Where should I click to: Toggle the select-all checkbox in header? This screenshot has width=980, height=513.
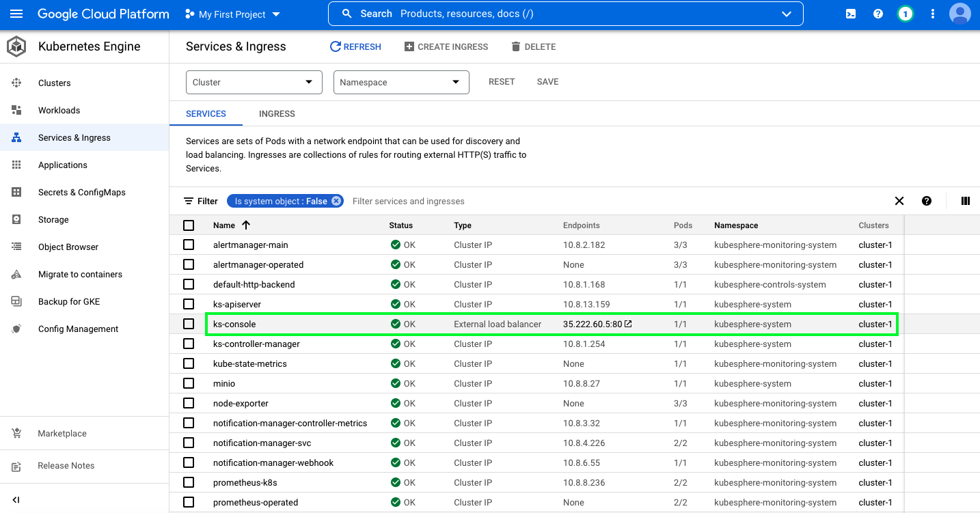189,225
